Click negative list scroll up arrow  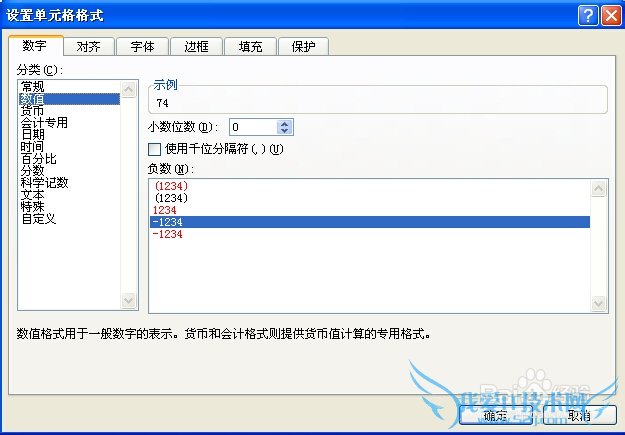pos(598,188)
